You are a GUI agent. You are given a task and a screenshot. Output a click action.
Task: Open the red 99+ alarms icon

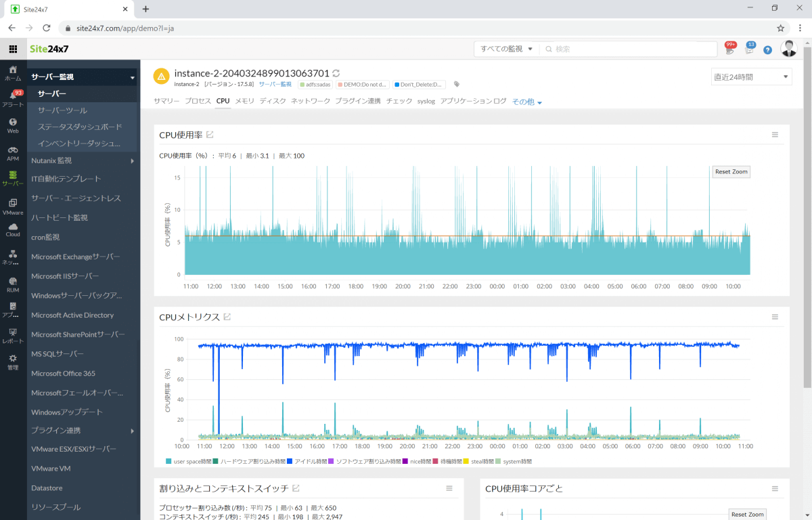point(730,49)
